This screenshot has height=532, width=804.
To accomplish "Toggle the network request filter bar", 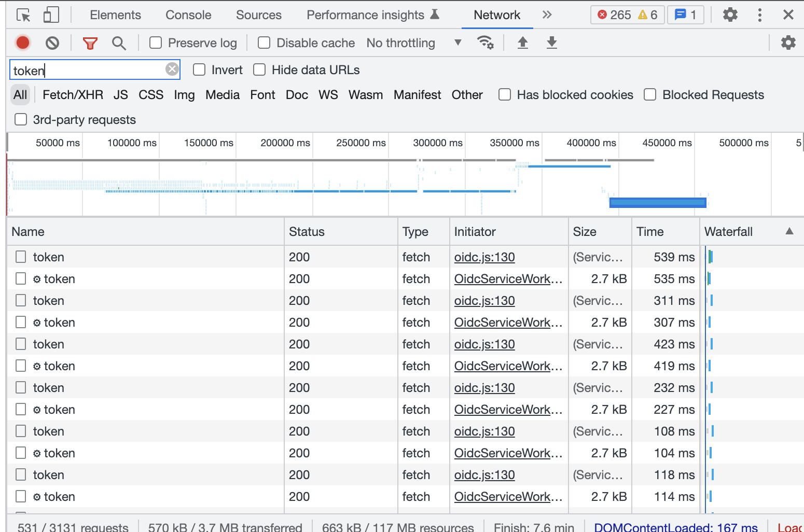I will point(90,43).
